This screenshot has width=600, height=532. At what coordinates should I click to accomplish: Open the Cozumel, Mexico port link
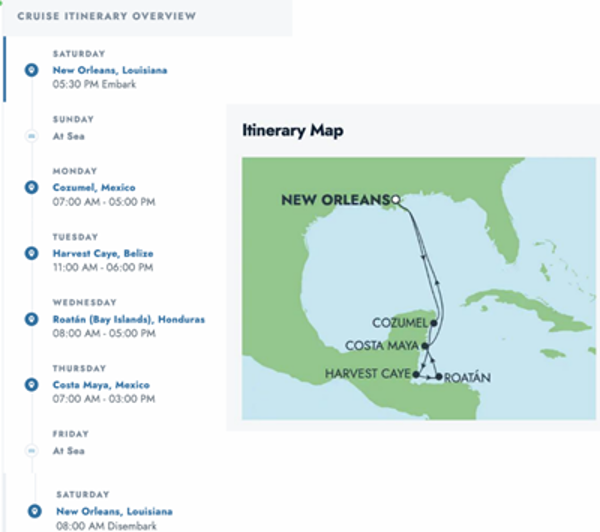pos(94,188)
